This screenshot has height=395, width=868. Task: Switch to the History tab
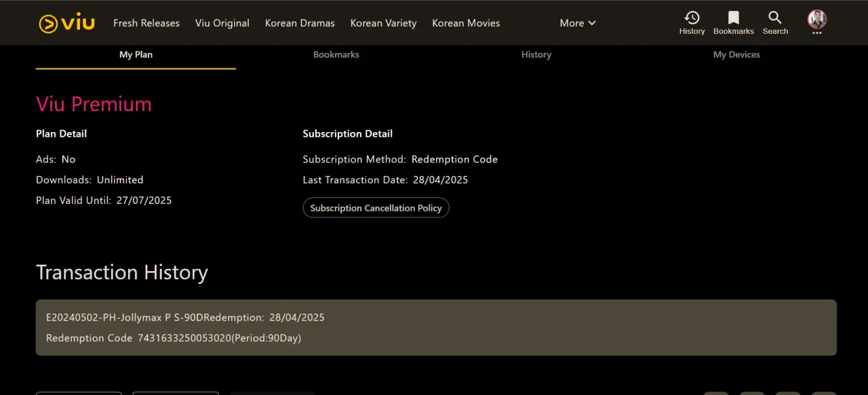tap(536, 55)
